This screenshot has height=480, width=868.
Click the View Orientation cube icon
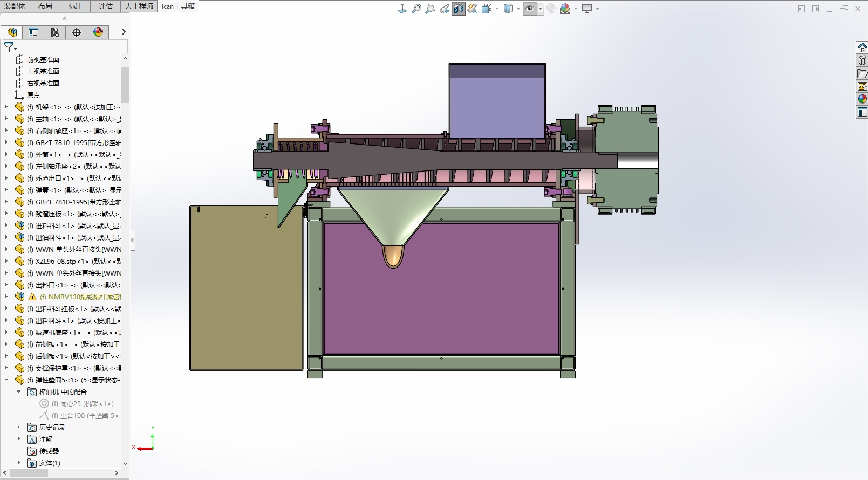487,9
